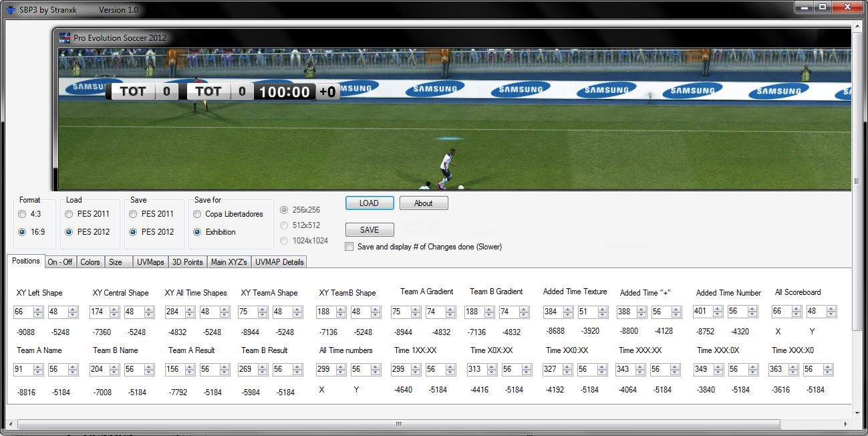
Task: Open the UVMAP Details tab
Action: (279, 262)
